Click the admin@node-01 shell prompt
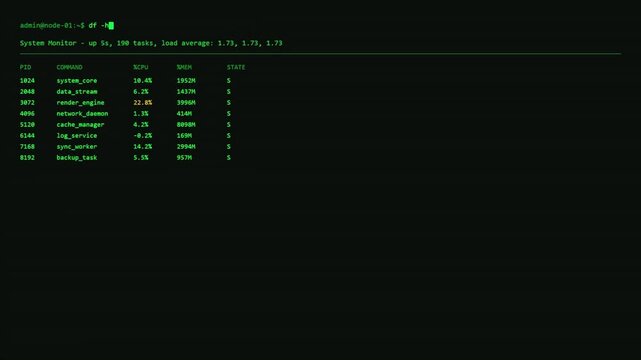The width and height of the screenshot is (641, 360). (x=52, y=25)
